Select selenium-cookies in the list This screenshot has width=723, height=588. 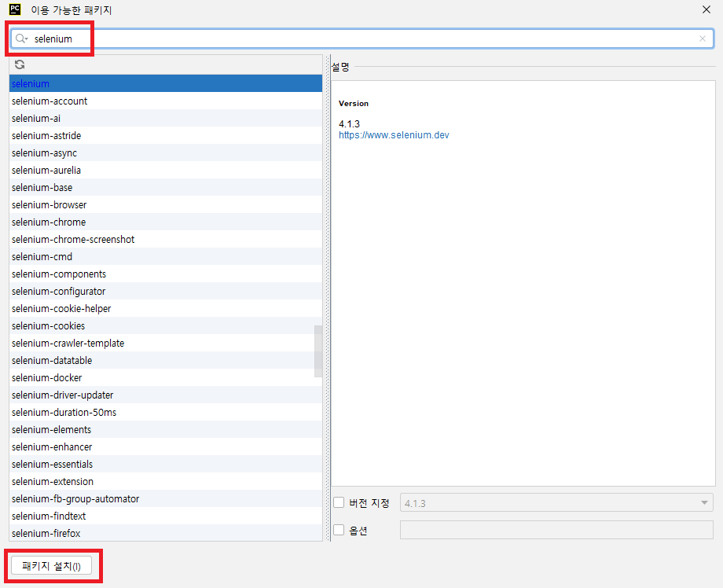166,325
